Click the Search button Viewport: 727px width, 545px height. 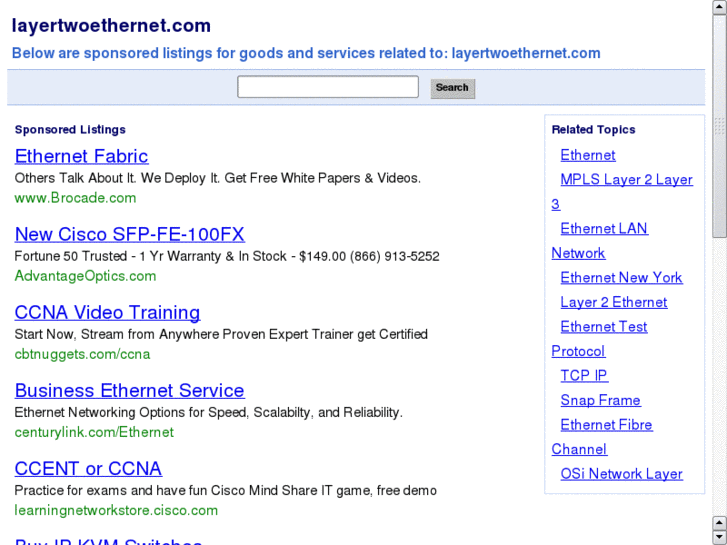pyautogui.click(x=453, y=88)
